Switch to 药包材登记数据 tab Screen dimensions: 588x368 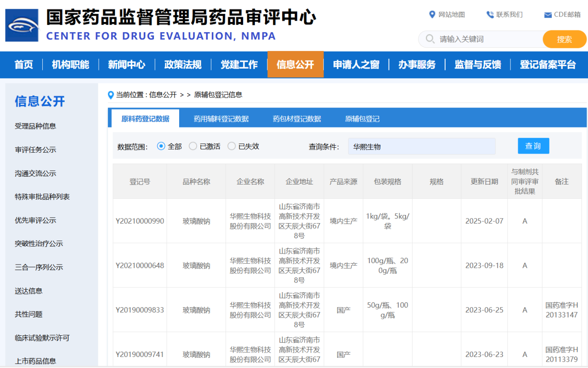297,119
